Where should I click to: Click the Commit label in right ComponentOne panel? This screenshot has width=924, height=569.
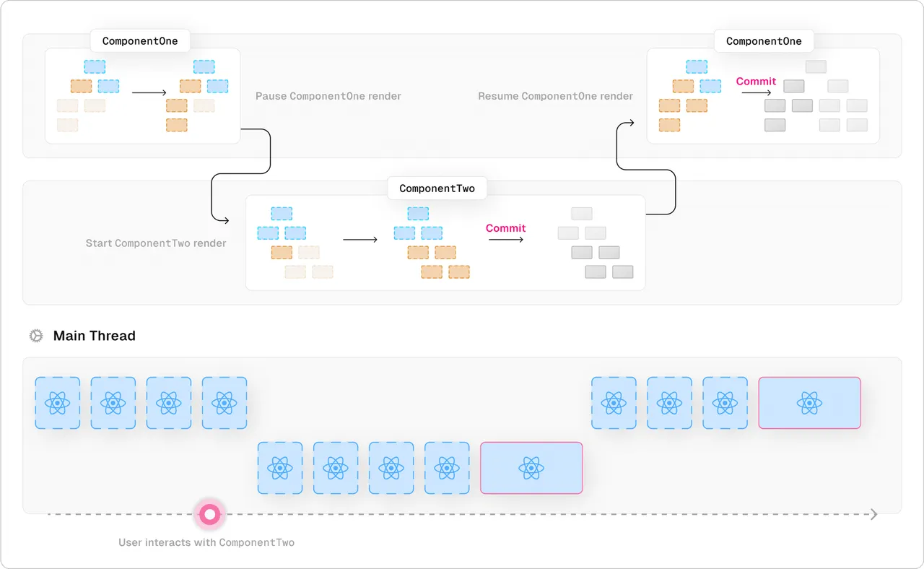tap(756, 82)
